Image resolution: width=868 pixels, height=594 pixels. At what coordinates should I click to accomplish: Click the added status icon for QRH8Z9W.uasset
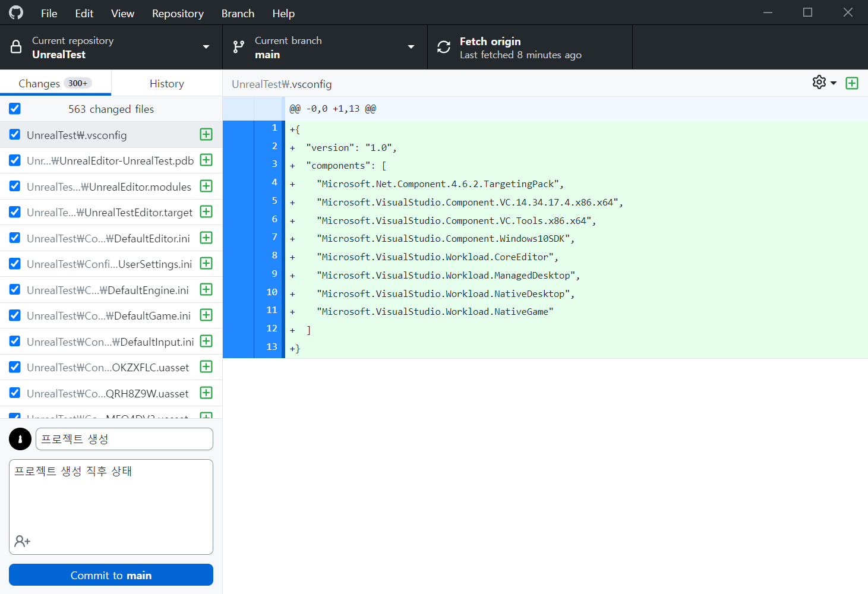click(x=206, y=393)
